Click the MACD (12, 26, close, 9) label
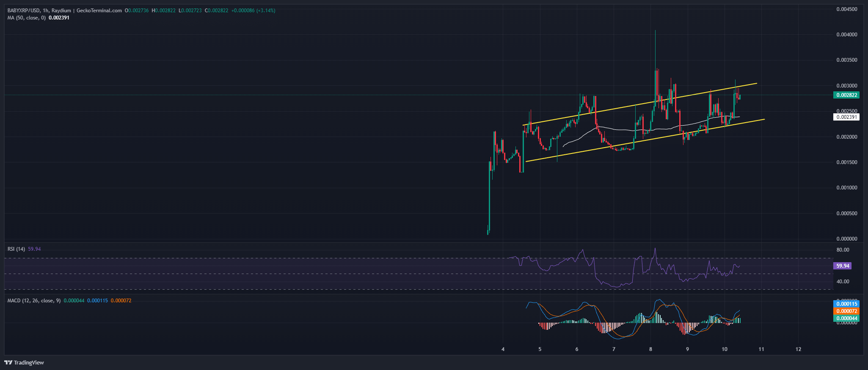The height and width of the screenshot is (370, 868). click(34, 301)
